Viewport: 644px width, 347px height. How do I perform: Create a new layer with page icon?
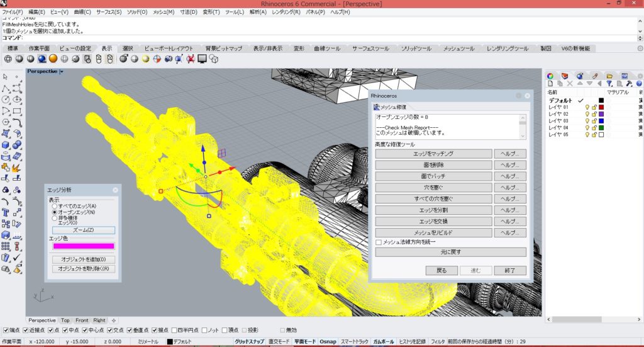[x=550, y=84]
